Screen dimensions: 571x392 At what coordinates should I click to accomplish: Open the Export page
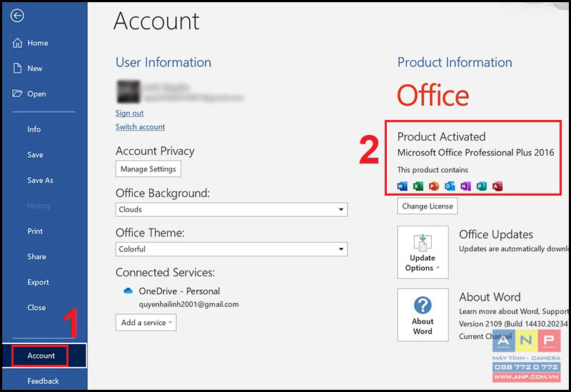[x=38, y=282]
